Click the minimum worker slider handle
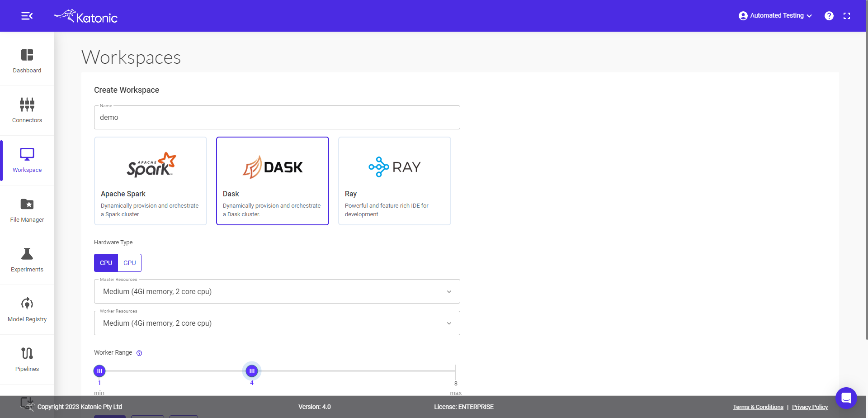Viewport: 868px width, 418px height. point(99,371)
